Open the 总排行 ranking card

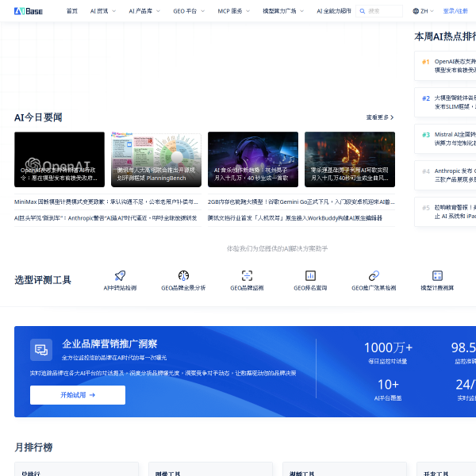(76, 469)
